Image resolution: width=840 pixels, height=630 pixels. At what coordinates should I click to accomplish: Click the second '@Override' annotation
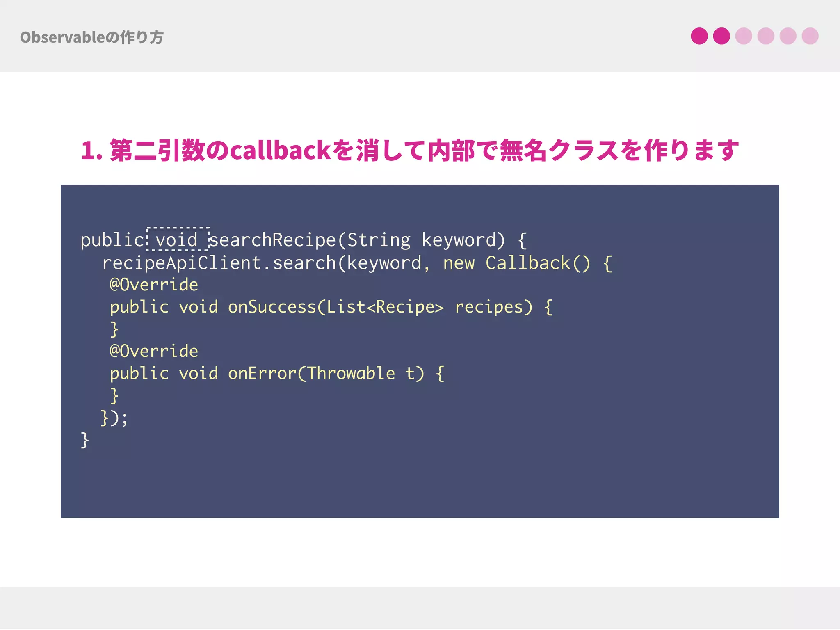click(x=154, y=351)
